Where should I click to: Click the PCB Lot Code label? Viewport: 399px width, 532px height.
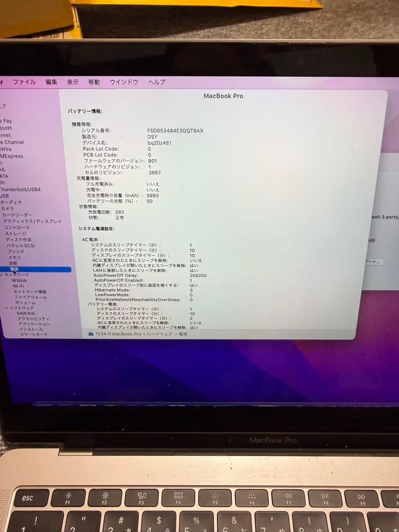tap(100, 155)
